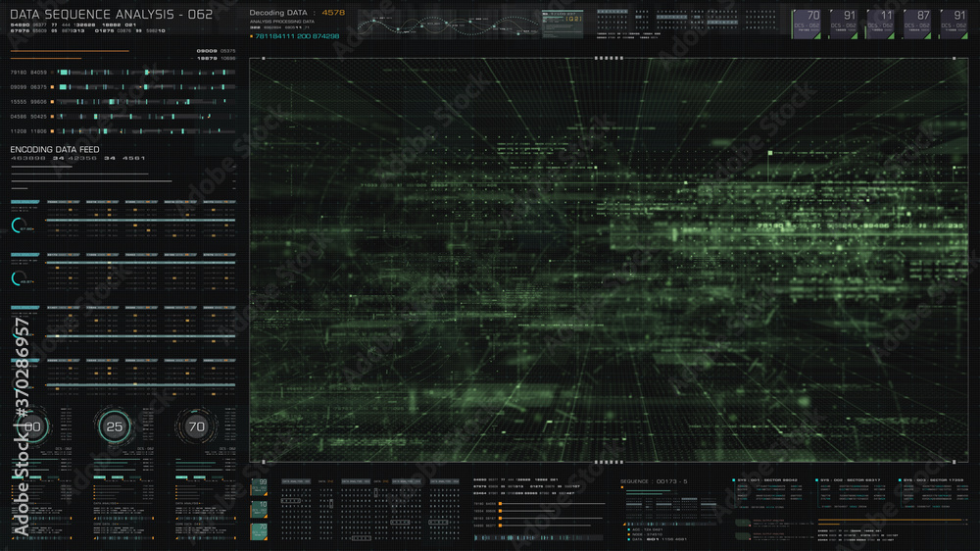Click the 09099 06375 sequence bar
980x551 pixels.
[x=147, y=87]
